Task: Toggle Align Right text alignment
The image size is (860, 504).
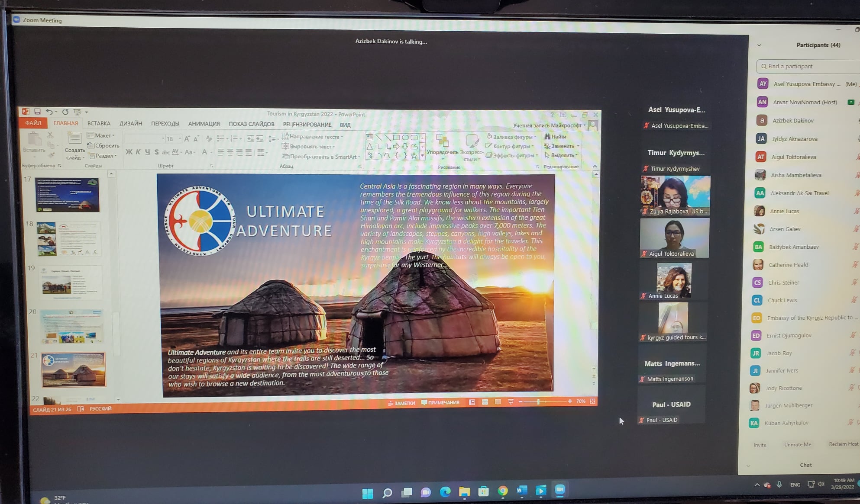Action: (x=239, y=152)
